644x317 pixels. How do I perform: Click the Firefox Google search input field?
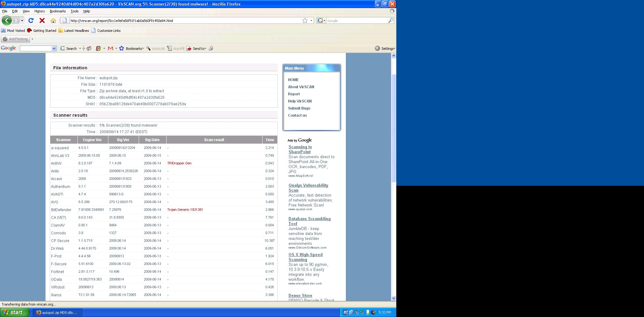pos(357,21)
